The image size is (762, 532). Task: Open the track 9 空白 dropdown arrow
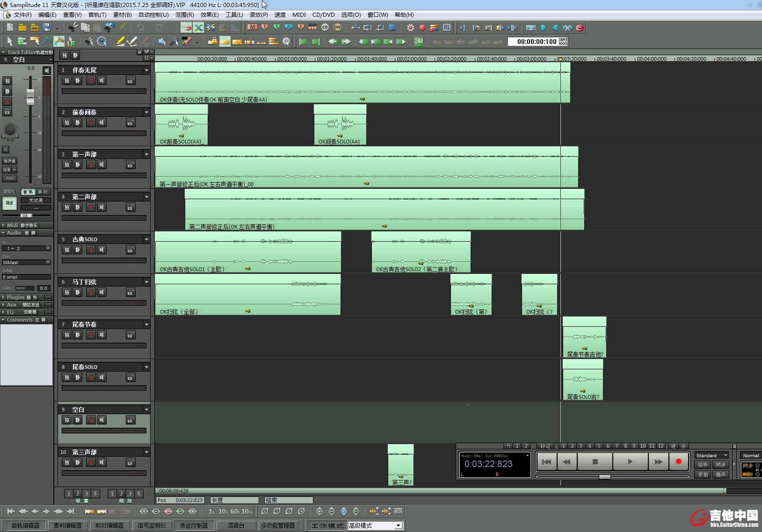coord(146,410)
